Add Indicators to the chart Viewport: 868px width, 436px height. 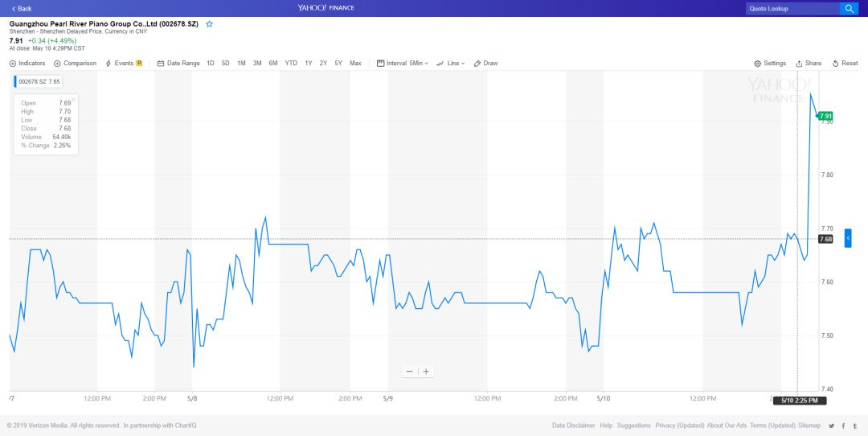coord(27,64)
